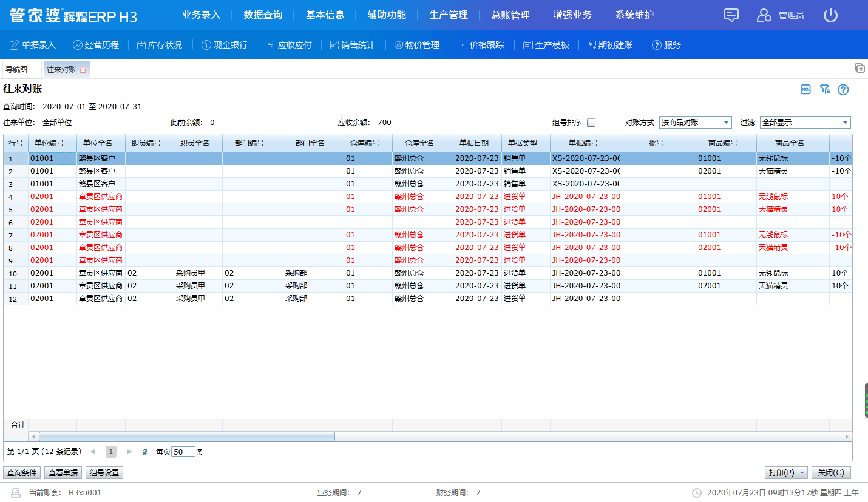This screenshot has width=868, height=502.
Task: Click page number 1 button
Action: (x=111, y=452)
